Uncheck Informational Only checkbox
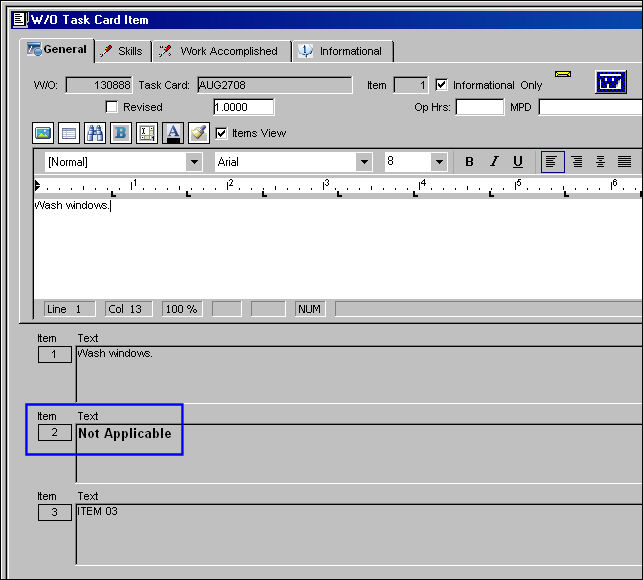The image size is (643, 580). click(441, 85)
